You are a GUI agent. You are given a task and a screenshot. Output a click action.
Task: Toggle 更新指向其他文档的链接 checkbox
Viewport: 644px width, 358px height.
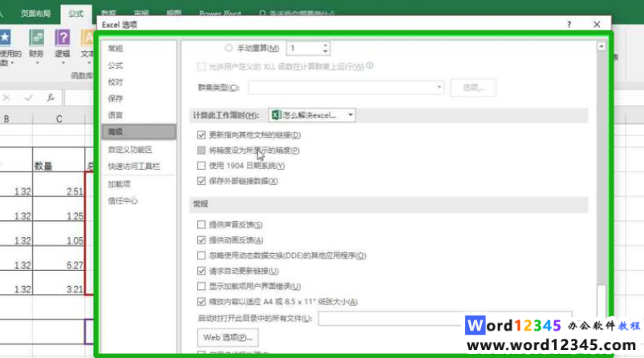tap(201, 135)
